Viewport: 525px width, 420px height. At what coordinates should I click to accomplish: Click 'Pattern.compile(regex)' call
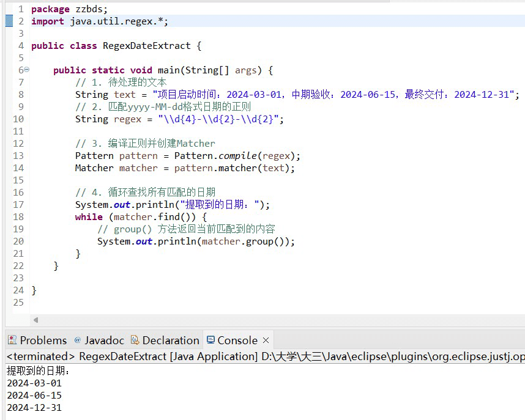(234, 156)
